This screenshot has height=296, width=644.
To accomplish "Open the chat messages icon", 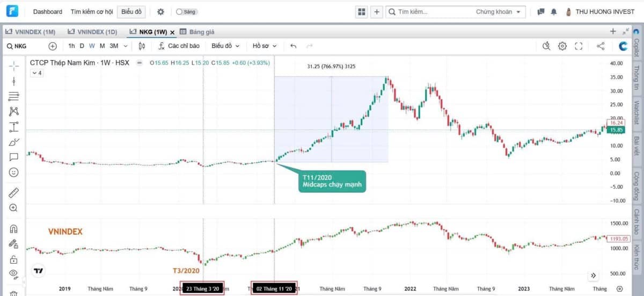I will [x=540, y=12].
